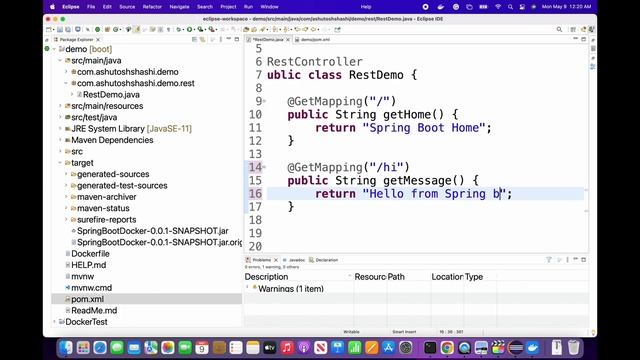Select the Dockerfile entry
640x360 pixels.
click(90, 254)
